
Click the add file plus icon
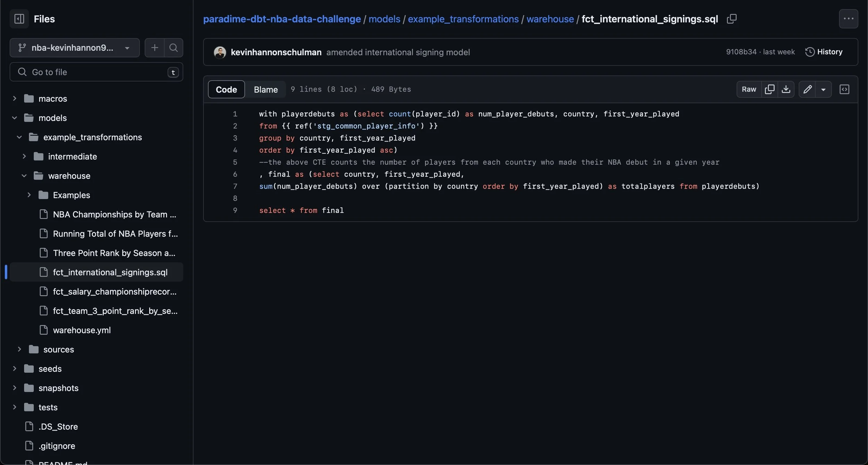pos(155,48)
